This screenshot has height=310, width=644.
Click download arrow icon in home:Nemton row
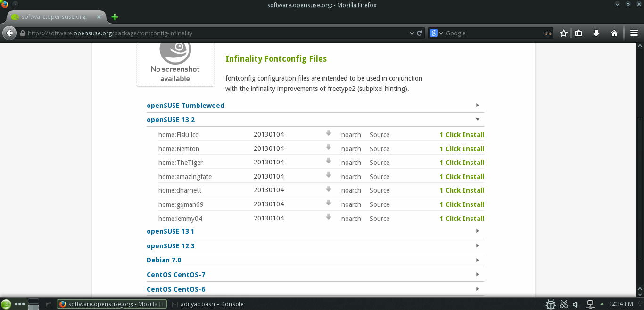(329, 147)
